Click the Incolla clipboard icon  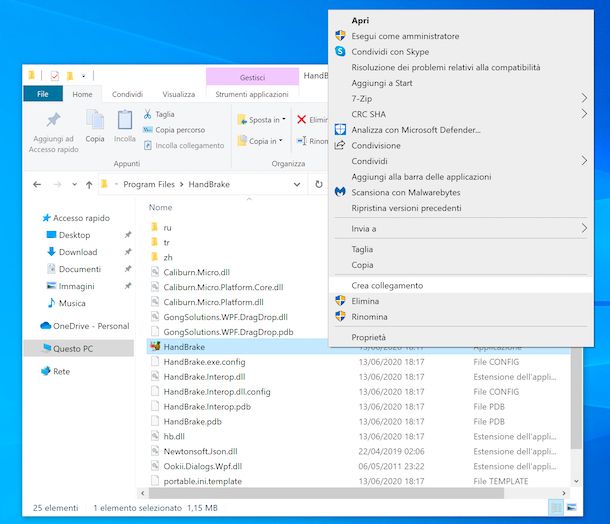point(124,119)
